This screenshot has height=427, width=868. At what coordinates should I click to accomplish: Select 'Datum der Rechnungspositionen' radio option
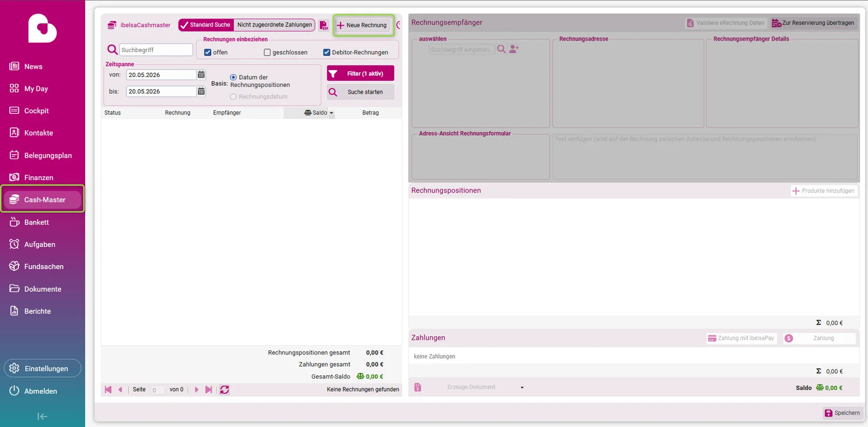233,78
